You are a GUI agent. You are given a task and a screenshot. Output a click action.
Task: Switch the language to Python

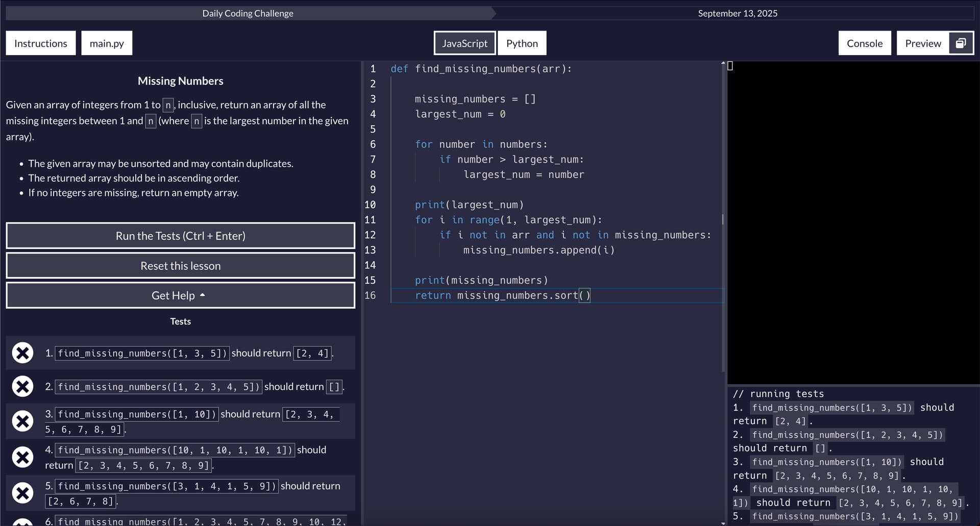[522, 43]
